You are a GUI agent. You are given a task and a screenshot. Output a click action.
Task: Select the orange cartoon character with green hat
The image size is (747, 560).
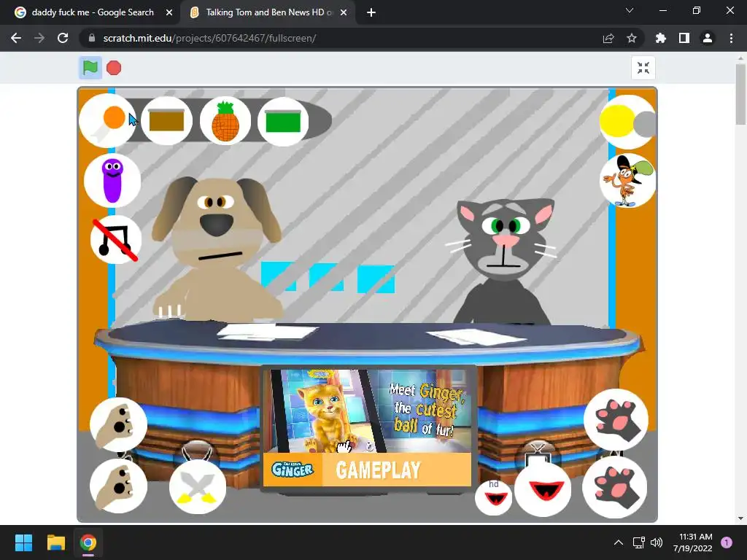coord(627,181)
